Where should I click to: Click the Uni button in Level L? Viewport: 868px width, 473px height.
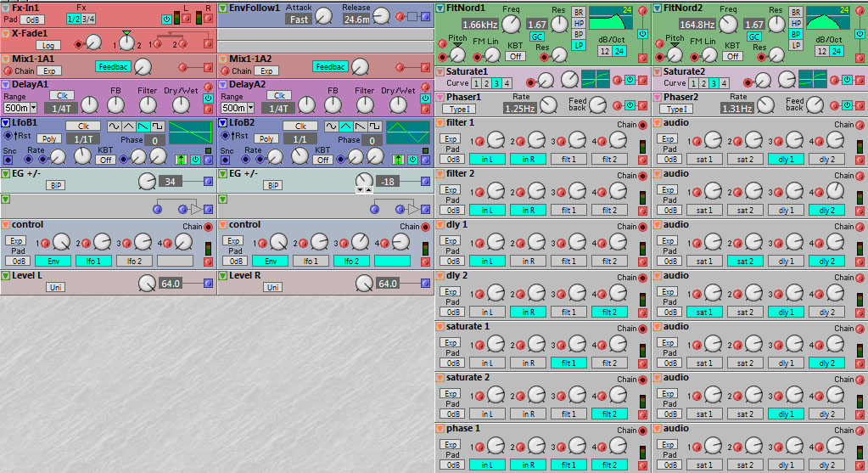click(x=55, y=287)
